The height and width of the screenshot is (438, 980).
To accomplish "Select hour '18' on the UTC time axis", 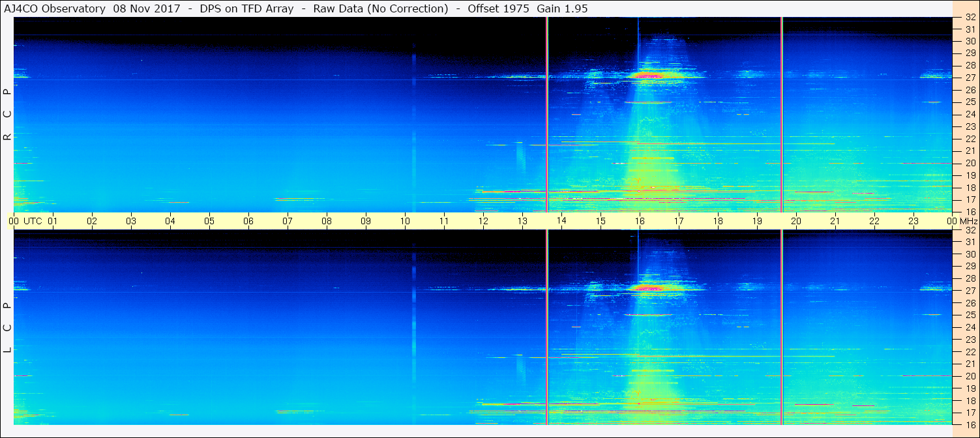I will pos(718,221).
